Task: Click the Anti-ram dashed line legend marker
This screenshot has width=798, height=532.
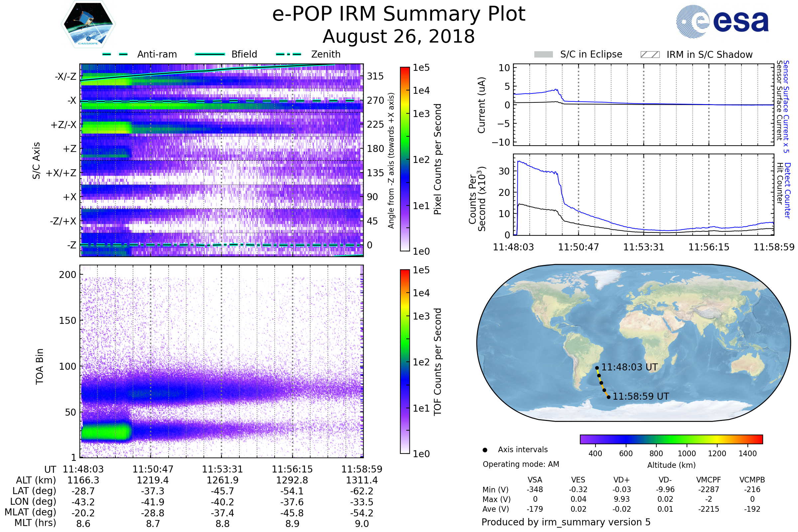Action: (115, 54)
